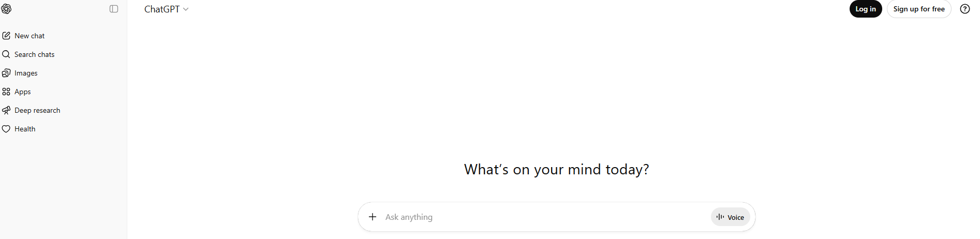
Task: Click the Apps grid icon
Action: click(6, 92)
